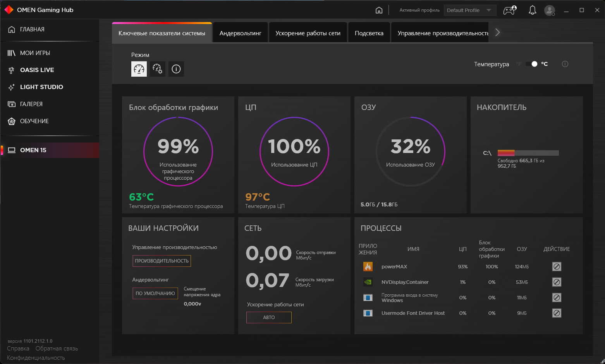Open the notifications bell

532,10
